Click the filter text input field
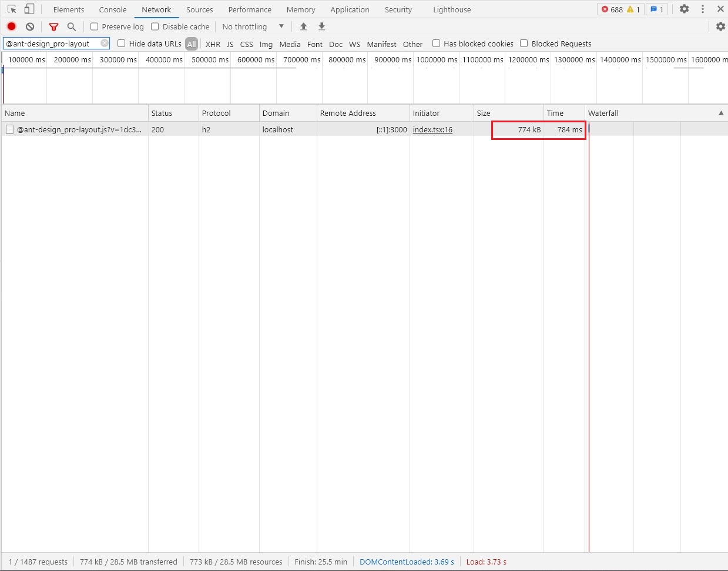Image resolution: width=728 pixels, height=571 pixels. pos(52,44)
